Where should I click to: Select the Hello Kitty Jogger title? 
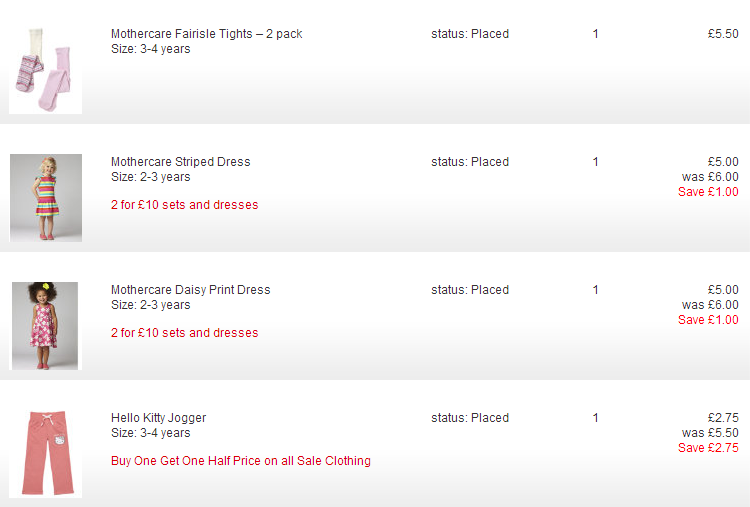pos(158,418)
